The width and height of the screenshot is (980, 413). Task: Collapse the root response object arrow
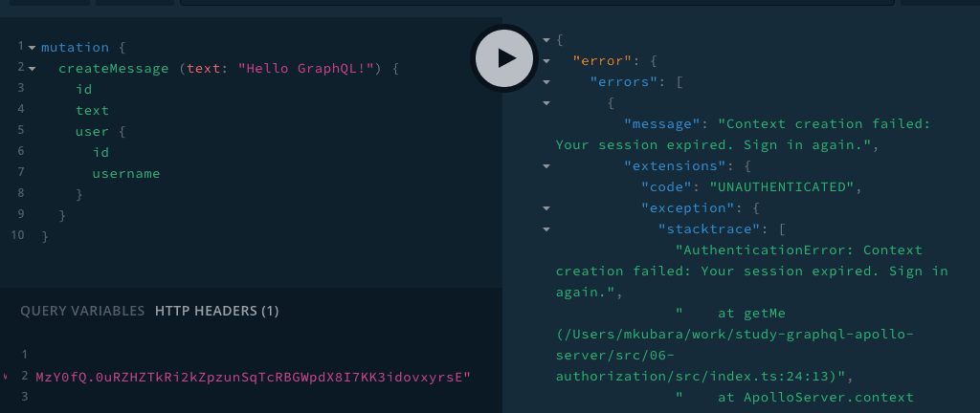[546, 39]
